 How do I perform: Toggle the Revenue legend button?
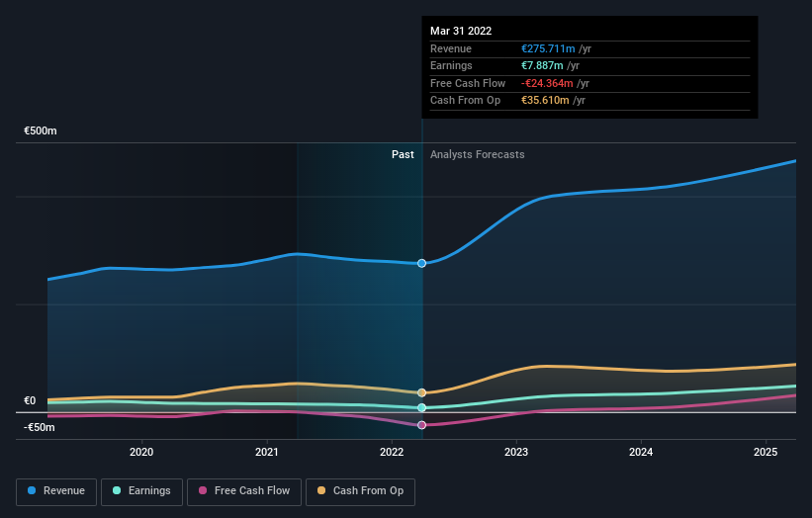56,491
